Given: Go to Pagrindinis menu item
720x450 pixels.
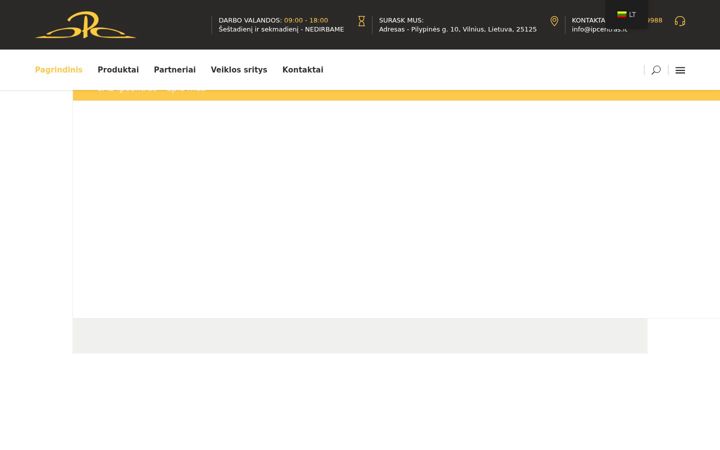Looking at the screenshot, I should 59,70.
